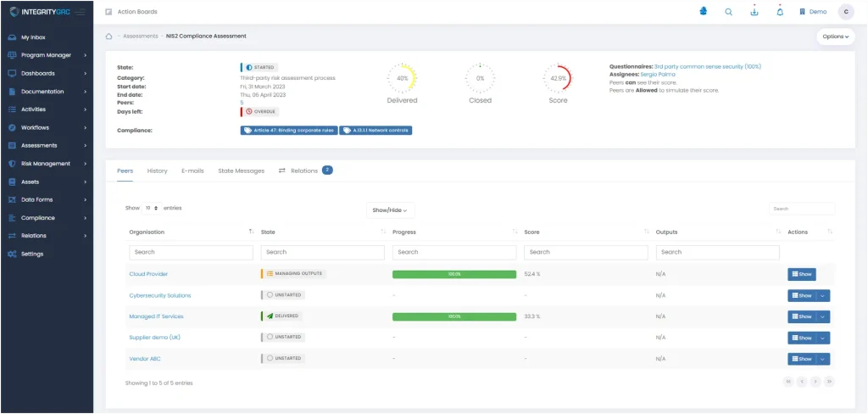The height and width of the screenshot is (414, 868).
Task: Switch to the History tab
Action: 157,171
